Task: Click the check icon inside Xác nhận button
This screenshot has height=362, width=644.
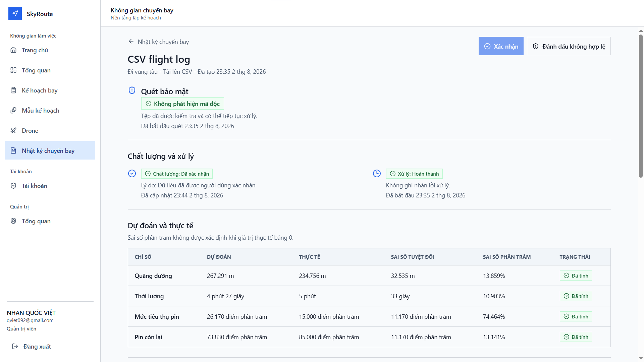Action: tap(487, 46)
